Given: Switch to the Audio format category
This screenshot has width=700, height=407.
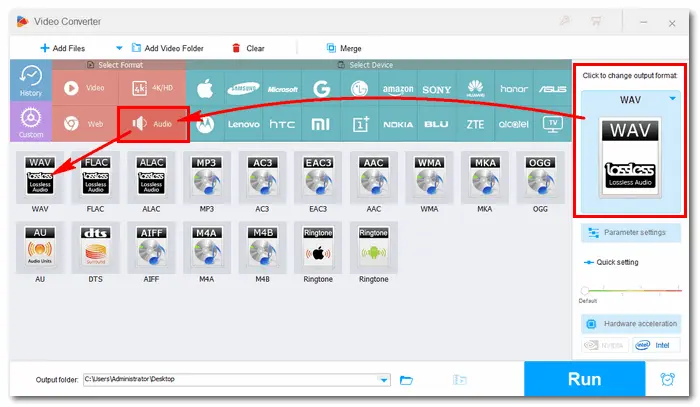Looking at the screenshot, I should click(153, 124).
